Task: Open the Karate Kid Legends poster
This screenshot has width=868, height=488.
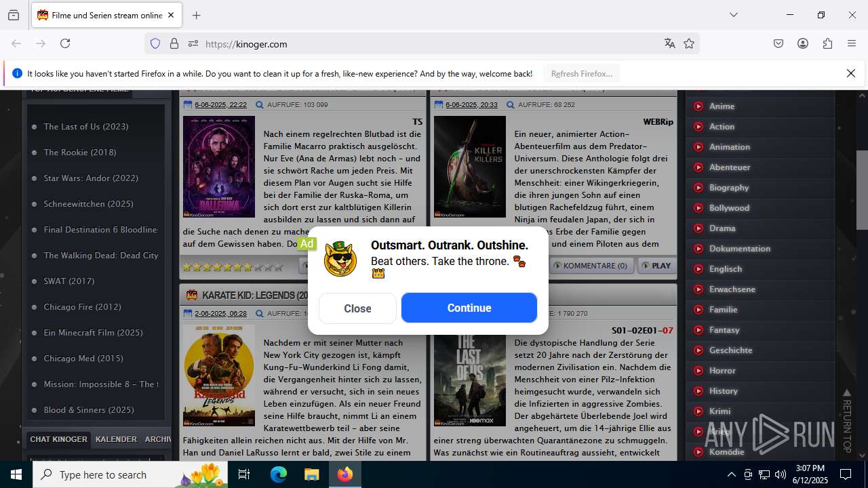Action: pos(219,375)
